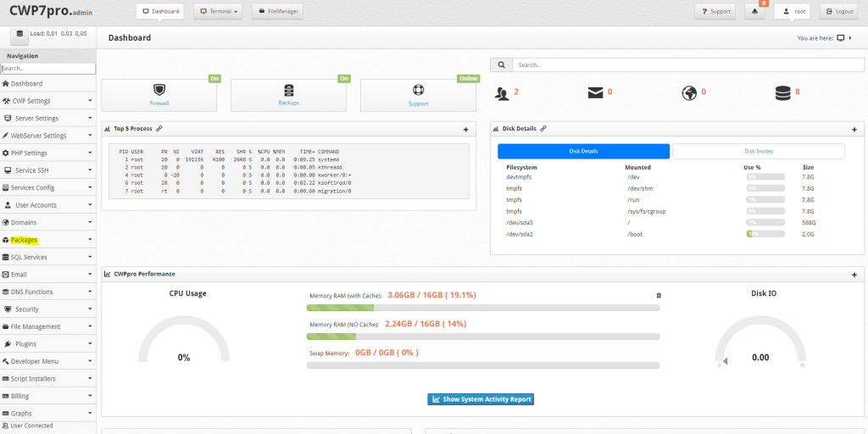868x434 pixels.
Task: Open the Firewall shield icon
Action: click(159, 90)
